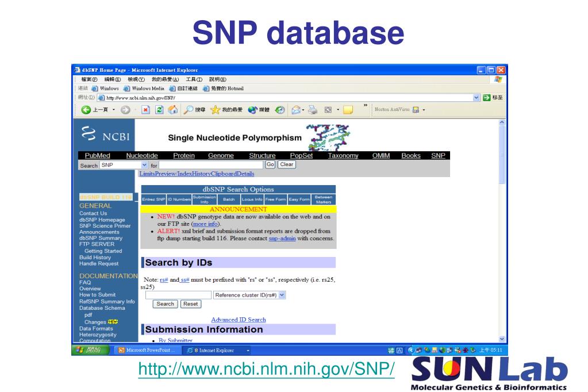
Task: Click the Clear button
Action: [x=286, y=164]
